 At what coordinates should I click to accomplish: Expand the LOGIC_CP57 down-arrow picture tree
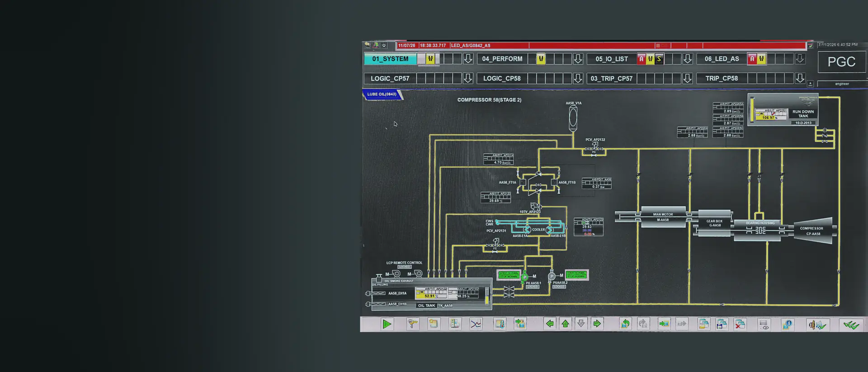tap(468, 78)
